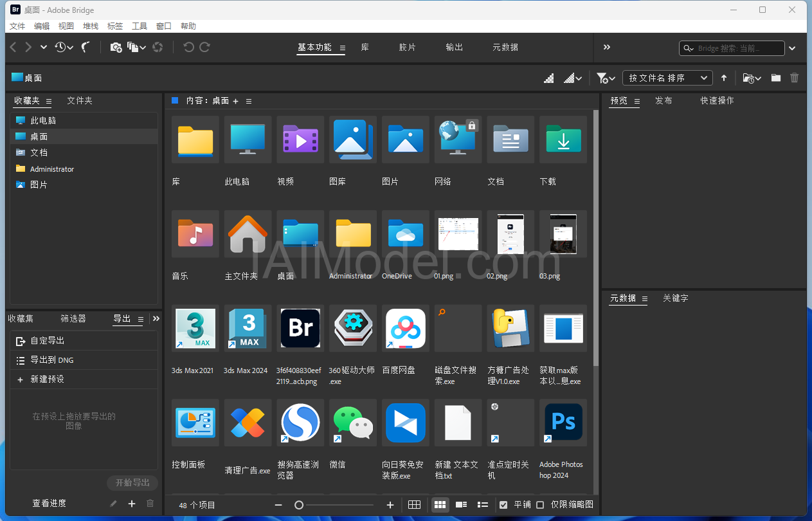Switch to the 筛选器 tab
Image resolution: width=812 pixels, height=521 pixels.
tap(73, 318)
